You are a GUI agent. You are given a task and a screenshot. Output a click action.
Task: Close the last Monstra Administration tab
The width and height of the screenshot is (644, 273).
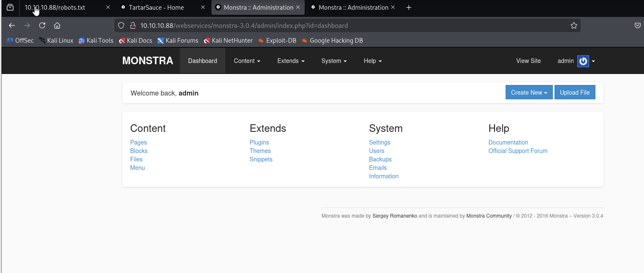click(393, 8)
